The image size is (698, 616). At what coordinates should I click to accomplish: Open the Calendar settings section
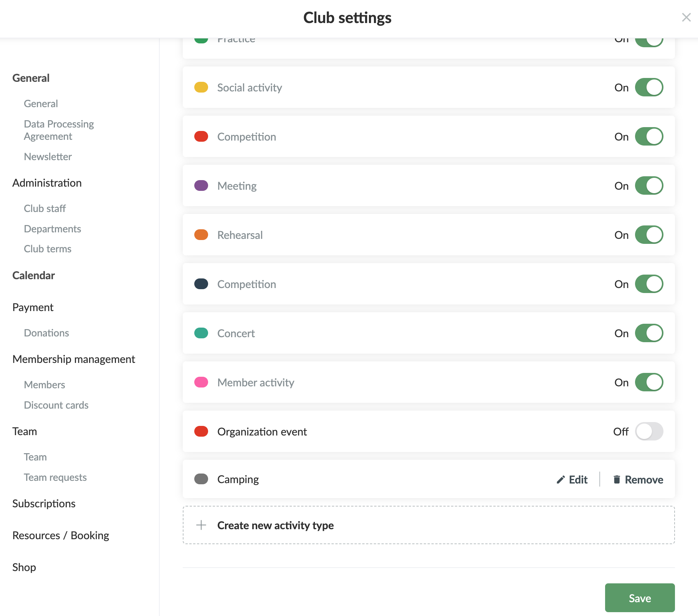[34, 275]
